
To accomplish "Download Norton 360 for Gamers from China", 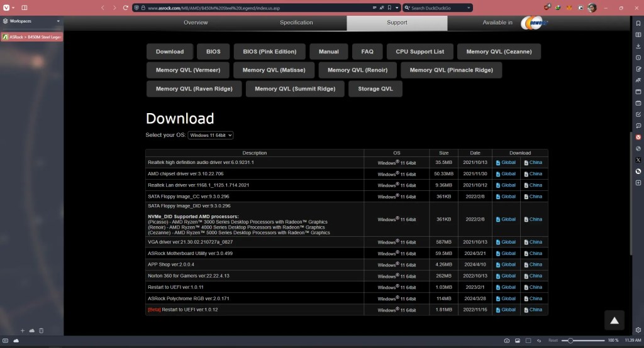I will click(533, 276).
